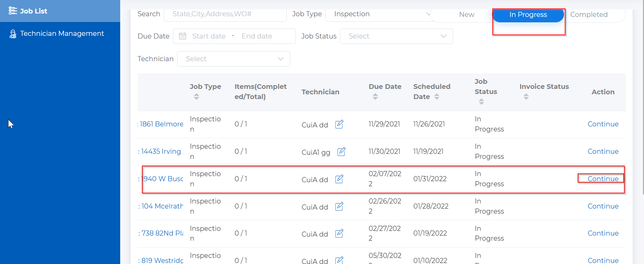Switch to the In Progress tab
Viewport: 644px width, 264px height.
(528, 15)
